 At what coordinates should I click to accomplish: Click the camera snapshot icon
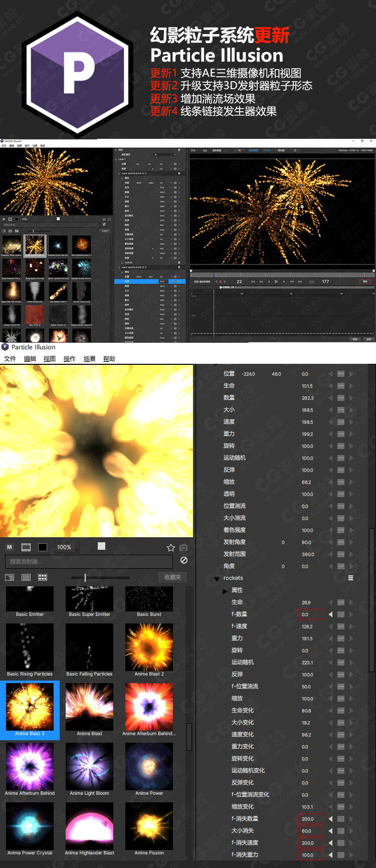(183, 548)
